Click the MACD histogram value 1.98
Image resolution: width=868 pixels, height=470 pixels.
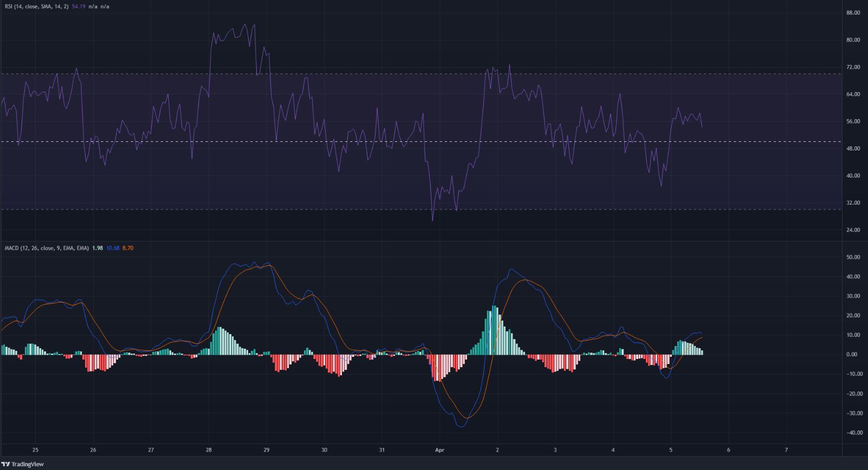tap(98, 248)
